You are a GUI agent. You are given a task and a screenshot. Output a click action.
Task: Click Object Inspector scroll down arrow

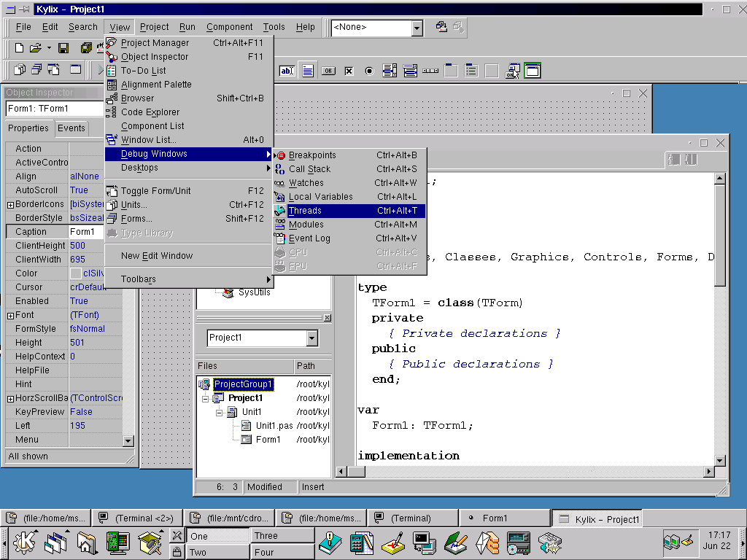pos(128,441)
